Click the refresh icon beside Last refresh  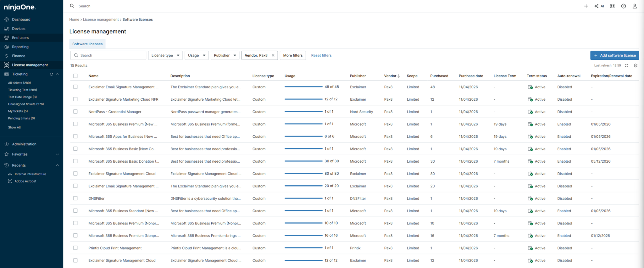pyautogui.click(x=626, y=65)
